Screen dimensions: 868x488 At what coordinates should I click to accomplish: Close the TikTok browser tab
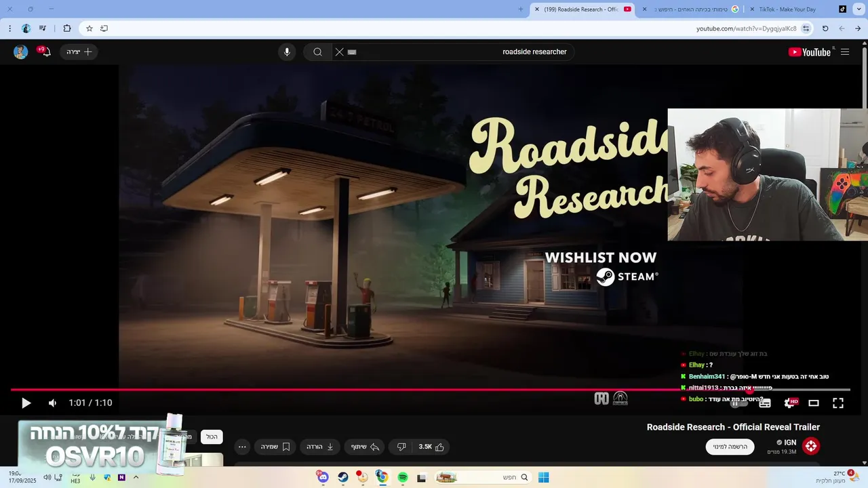coord(752,9)
